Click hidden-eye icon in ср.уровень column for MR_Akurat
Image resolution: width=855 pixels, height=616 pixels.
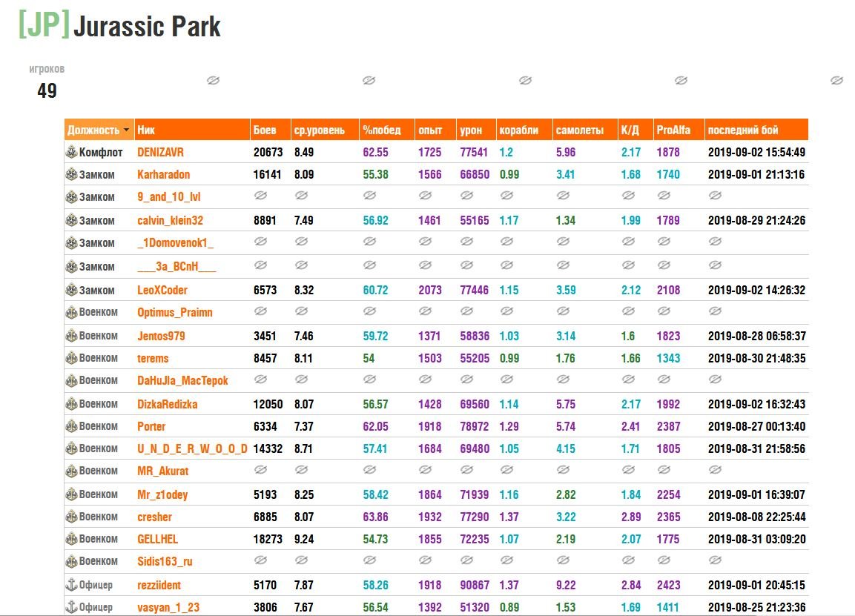click(x=301, y=469)
